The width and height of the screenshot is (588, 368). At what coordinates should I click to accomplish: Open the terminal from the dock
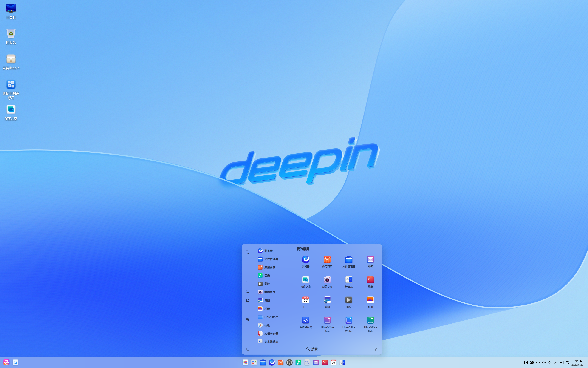[x=325, y=362]
